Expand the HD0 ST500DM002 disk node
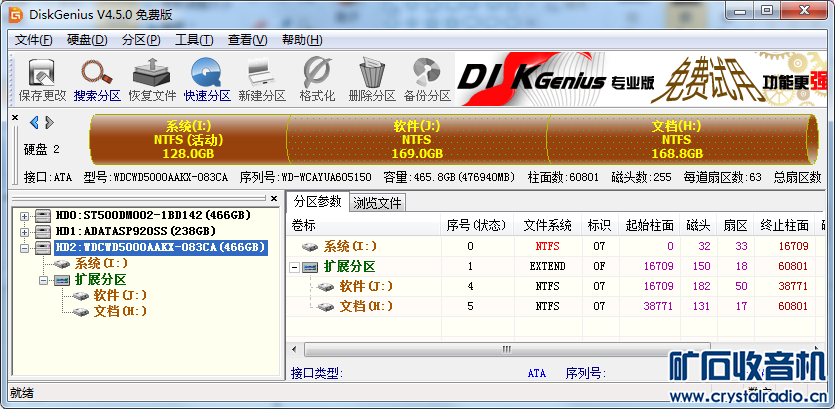835x409 pixels. (x=24, y=216)
